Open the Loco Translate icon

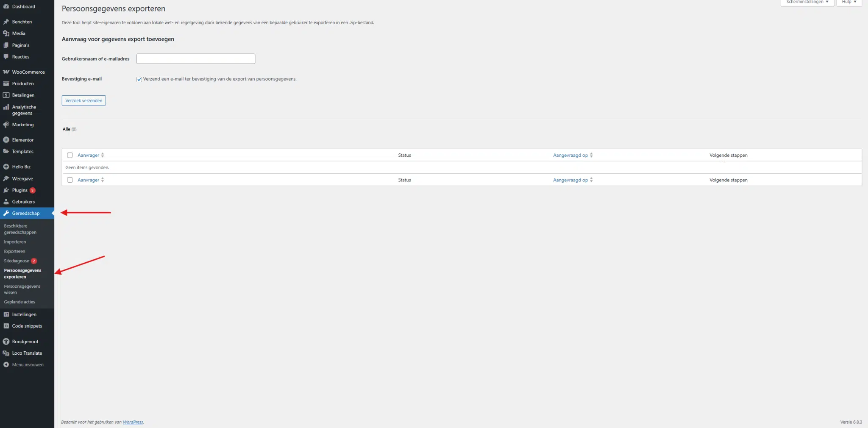(6, 353)
